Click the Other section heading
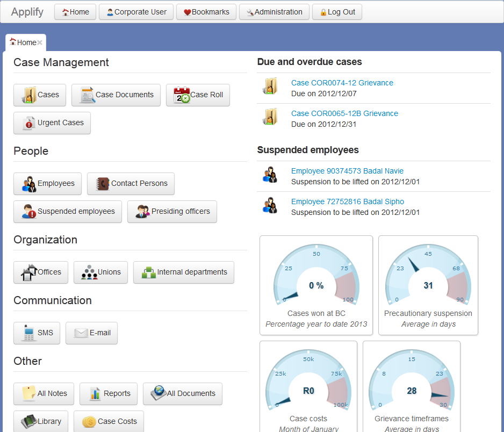 point(27,361)
